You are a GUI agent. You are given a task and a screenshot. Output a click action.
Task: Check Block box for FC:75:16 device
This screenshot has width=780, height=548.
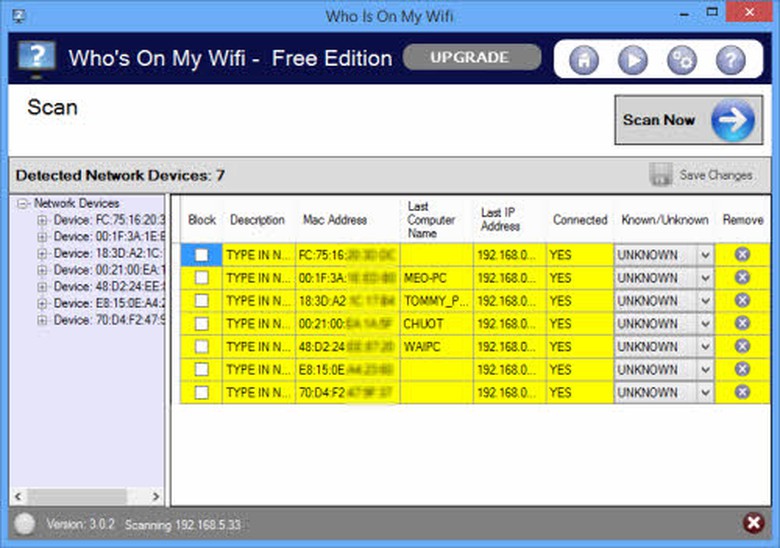click(202, 255)
